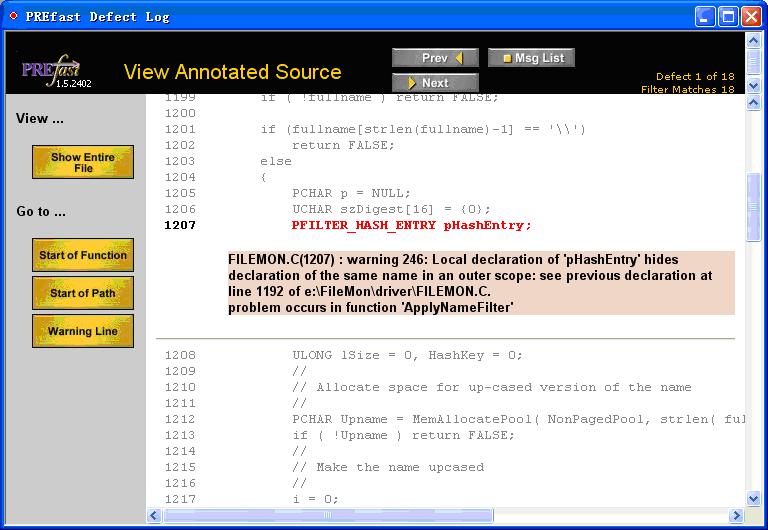Click 'Defect 1 of 18' text
The height and width of the screenshot is (530, 768).
pyautogui.click(x=695, y=76)
